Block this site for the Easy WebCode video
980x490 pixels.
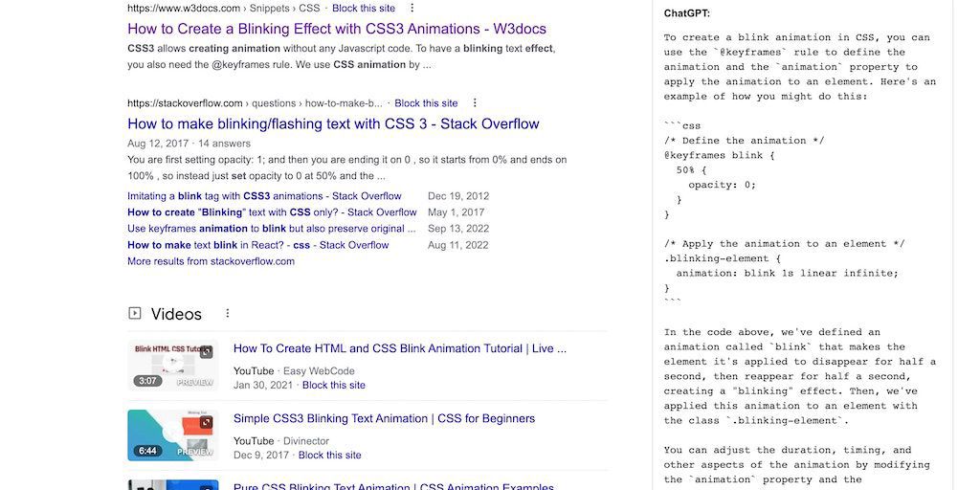[x=334, y=385]
